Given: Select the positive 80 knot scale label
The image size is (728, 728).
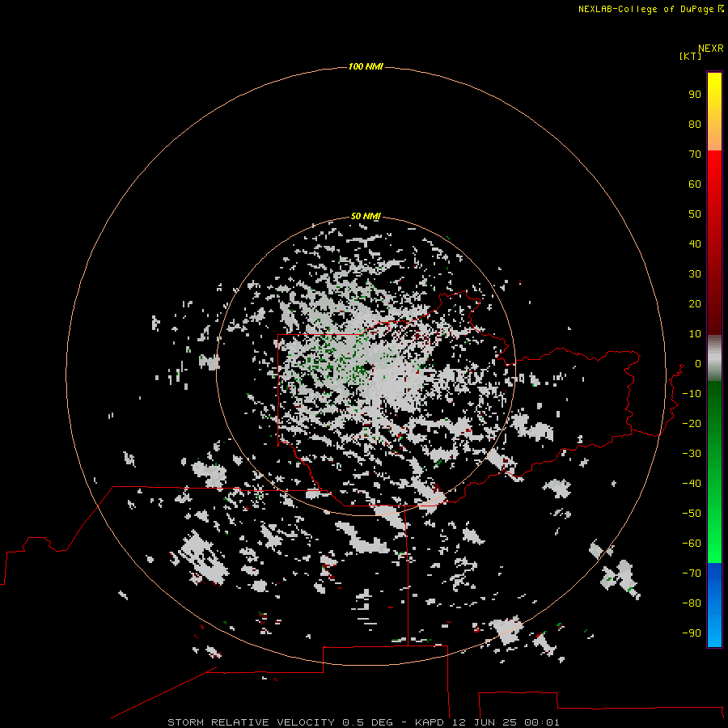Looking at the screenshot, I should point(695,124).
